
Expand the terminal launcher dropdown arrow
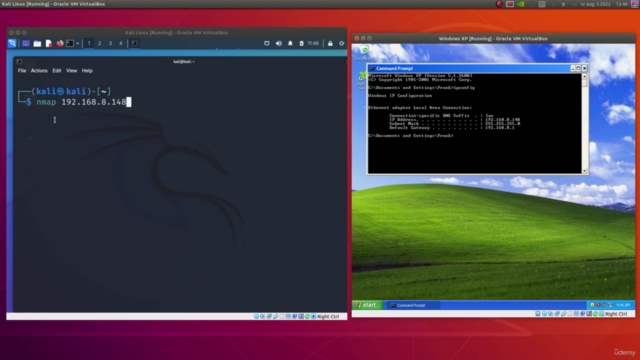pos(78,43)
